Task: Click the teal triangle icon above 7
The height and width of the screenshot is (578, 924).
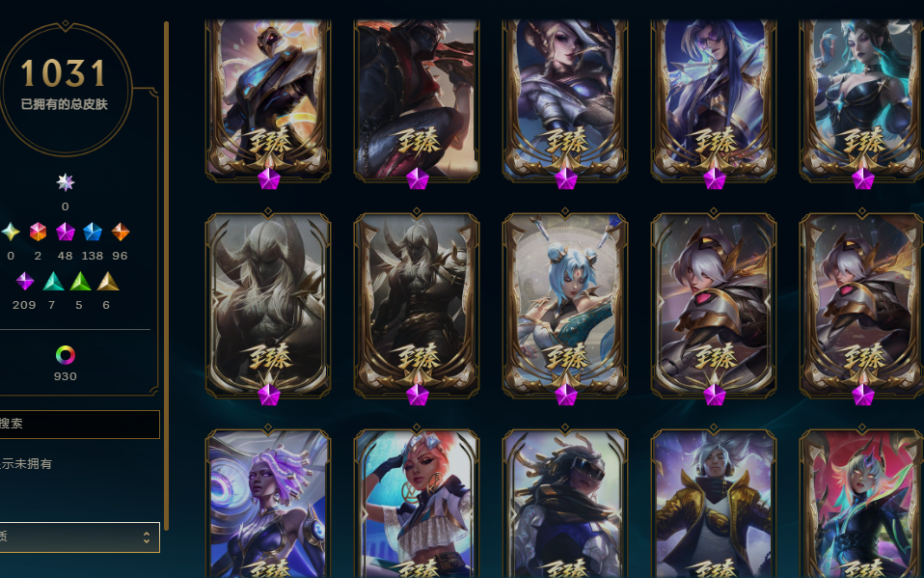Action: coord(53,282)
